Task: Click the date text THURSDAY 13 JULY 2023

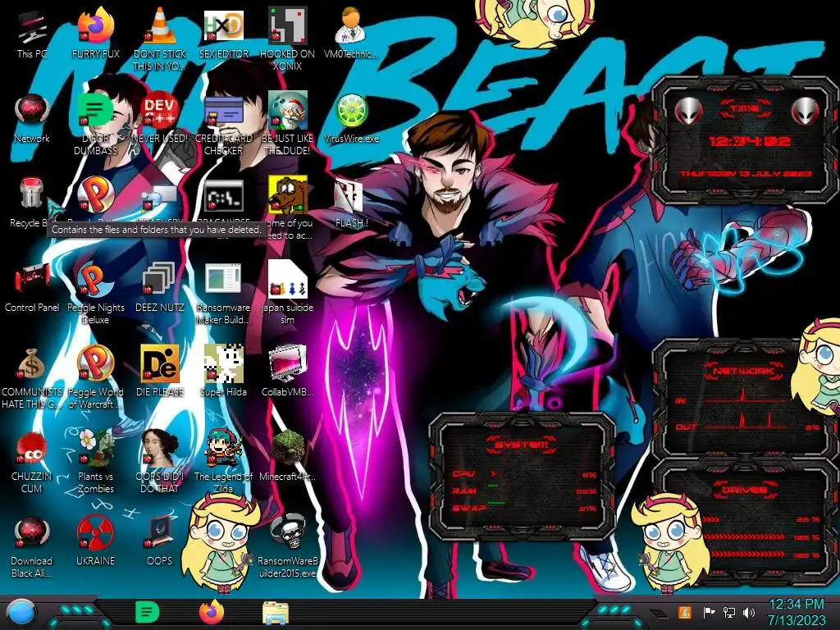Action: click(746, 174)
